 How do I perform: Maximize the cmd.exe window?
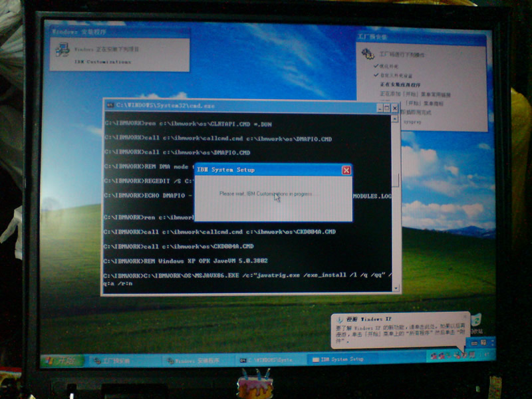[x=387, y=108]
